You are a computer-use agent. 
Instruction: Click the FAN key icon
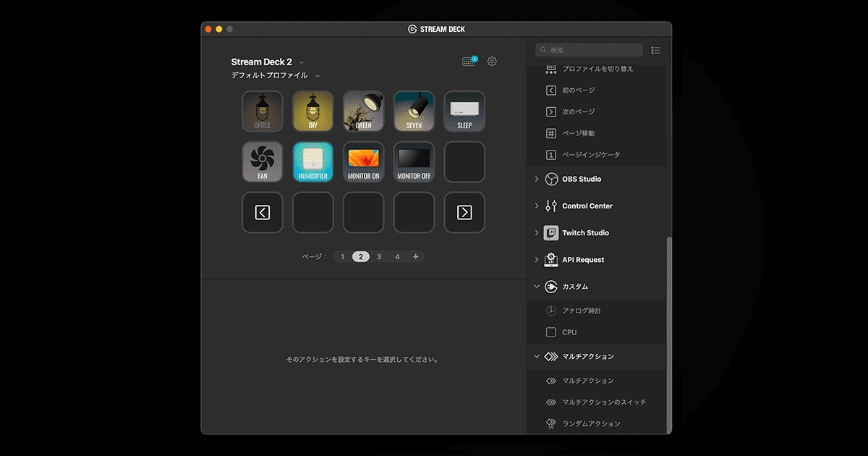click(x=263, y=162)
